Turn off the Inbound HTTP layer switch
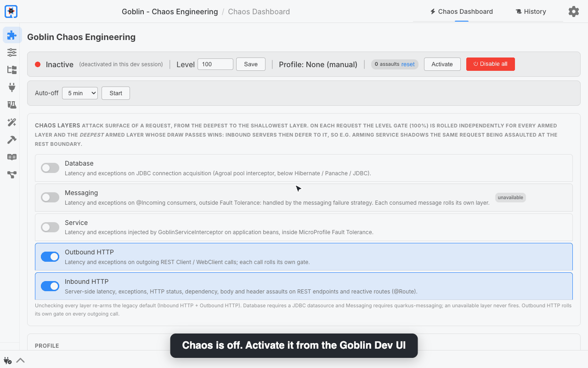 50,286
